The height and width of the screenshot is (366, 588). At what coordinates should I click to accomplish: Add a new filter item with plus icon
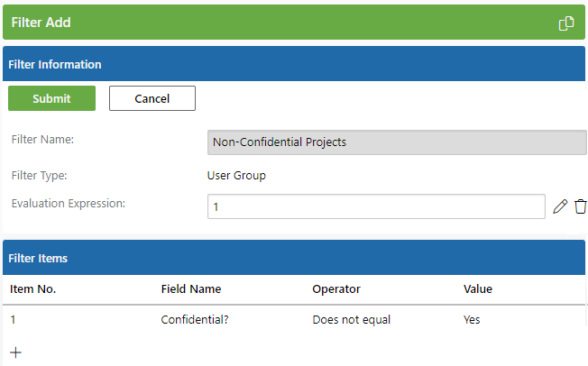coord(15,352)
